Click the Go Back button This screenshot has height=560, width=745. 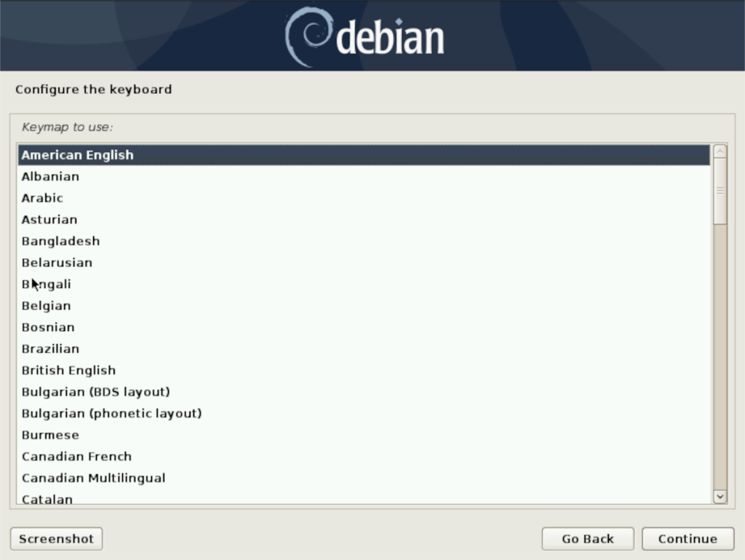pos(587,538)
